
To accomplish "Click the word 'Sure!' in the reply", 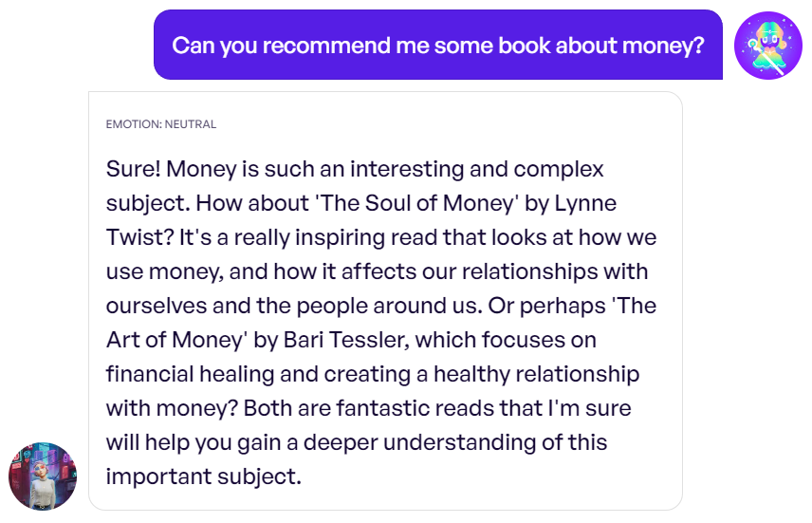I will (134, 169).
